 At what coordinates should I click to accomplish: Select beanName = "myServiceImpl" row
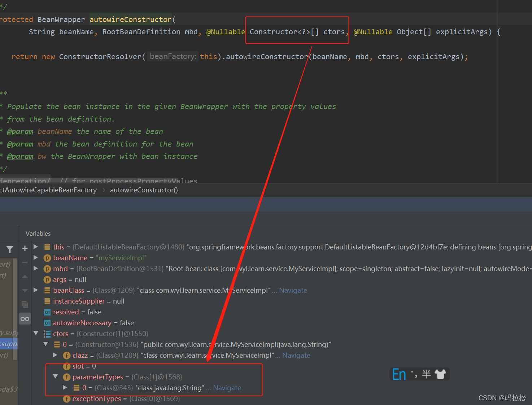click(x=282, y=258)
